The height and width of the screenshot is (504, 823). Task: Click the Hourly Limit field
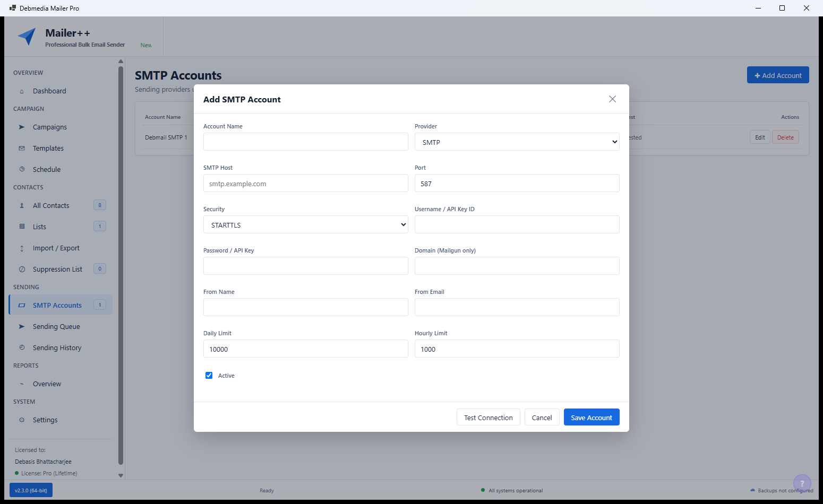tap(517, 349)
